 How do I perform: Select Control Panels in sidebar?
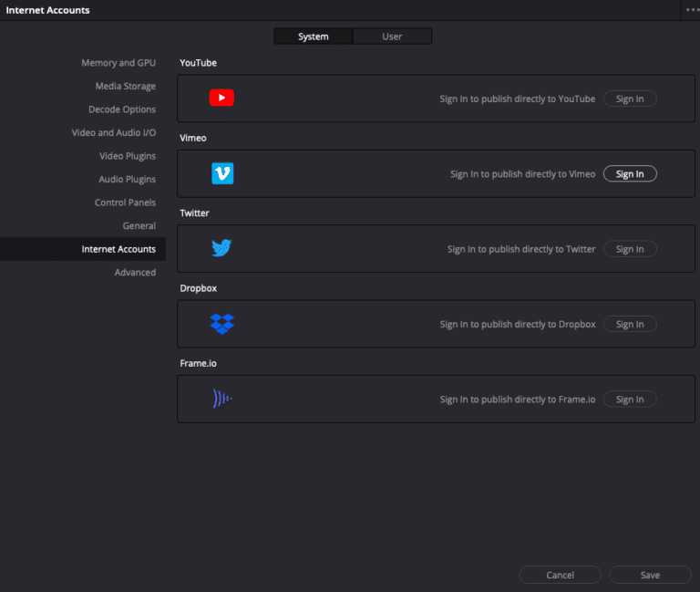click(125, 203)
